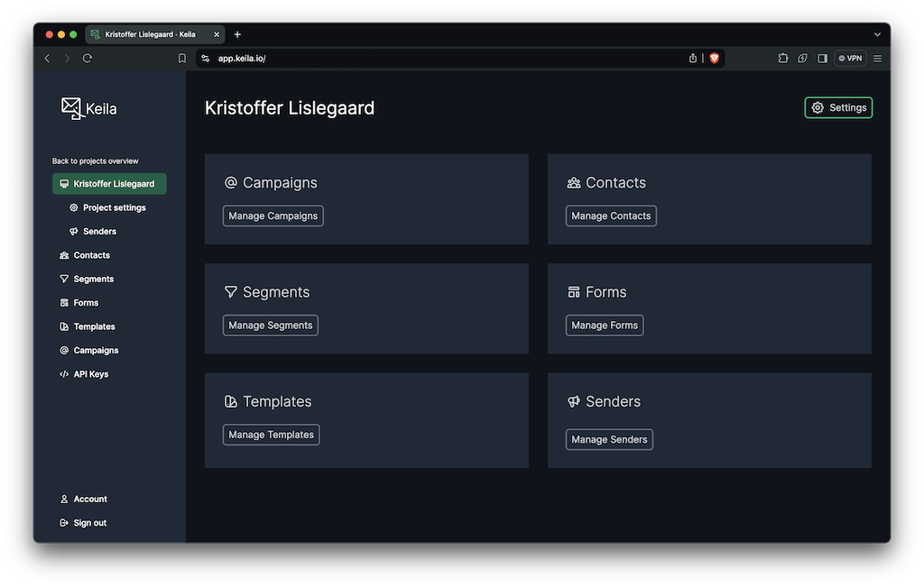Reload the page with the refresh icon
Image resolution: width=924 pixels, height=587 pixels.
[x=88, y=58]
